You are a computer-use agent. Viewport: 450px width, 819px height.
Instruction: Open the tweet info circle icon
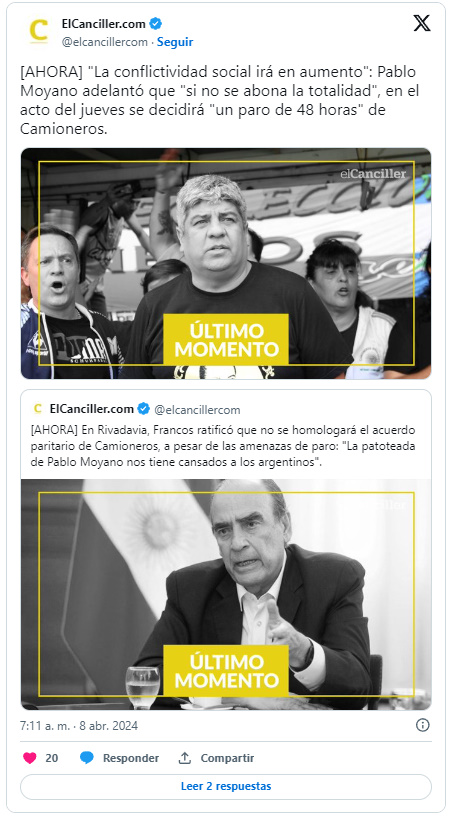coord(422,725)
